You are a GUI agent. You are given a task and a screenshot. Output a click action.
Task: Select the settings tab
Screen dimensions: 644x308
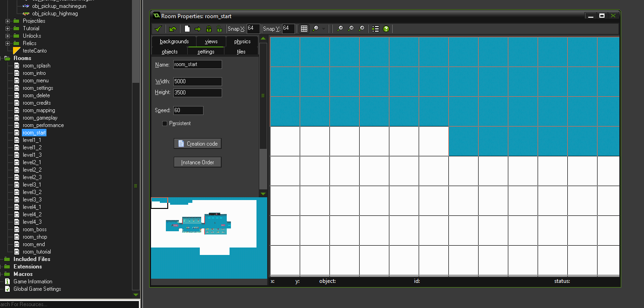[x=206, y=52]
